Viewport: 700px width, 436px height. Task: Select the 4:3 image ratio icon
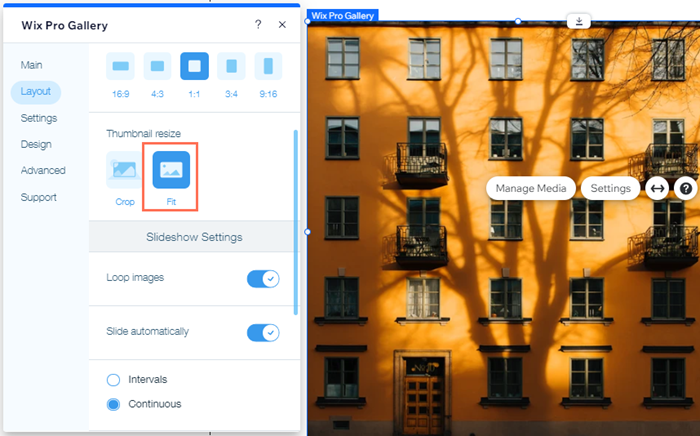157,66
